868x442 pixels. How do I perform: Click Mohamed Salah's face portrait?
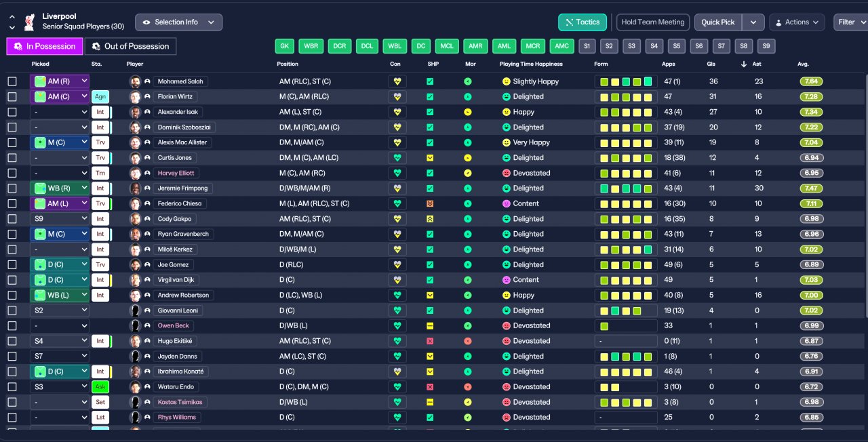(135, 81)
